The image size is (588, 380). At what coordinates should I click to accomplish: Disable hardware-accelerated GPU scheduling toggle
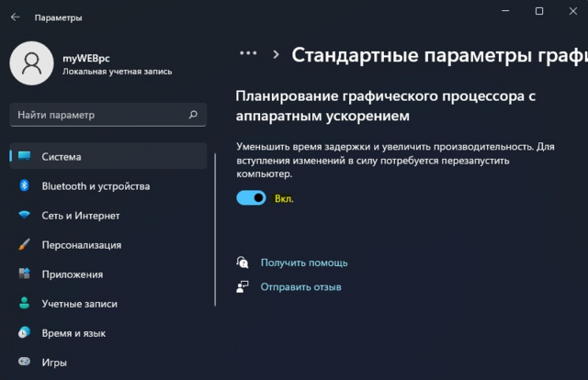[x=251, y=197]
